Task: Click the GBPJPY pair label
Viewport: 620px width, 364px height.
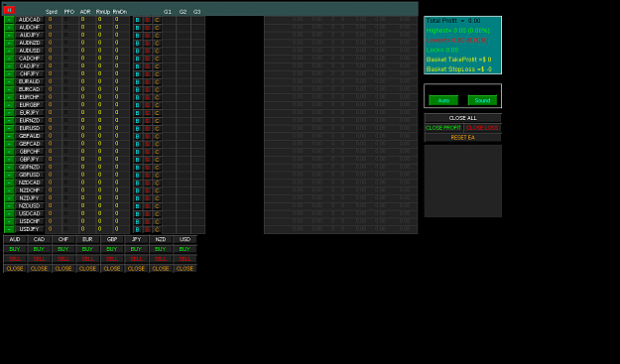Action: point(30,160)
